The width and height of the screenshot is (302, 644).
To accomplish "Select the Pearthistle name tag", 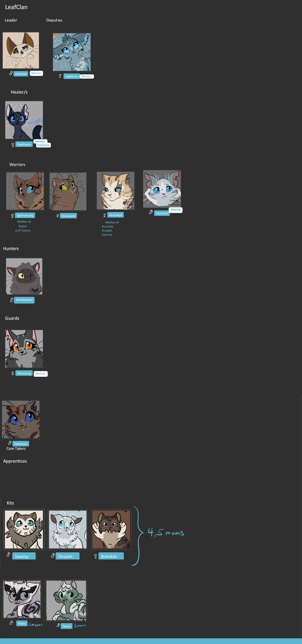I will pyautogui.click(x=21, y=444).
